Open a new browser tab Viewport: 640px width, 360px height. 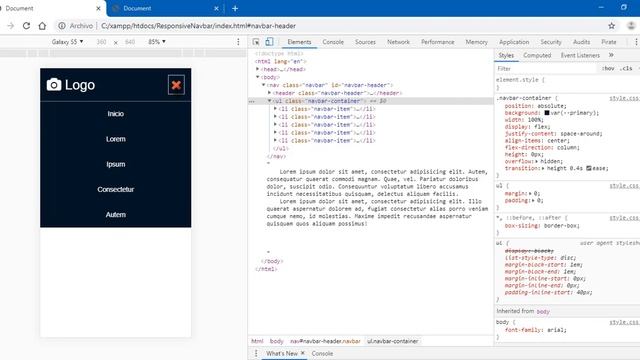tap(235, 8)
